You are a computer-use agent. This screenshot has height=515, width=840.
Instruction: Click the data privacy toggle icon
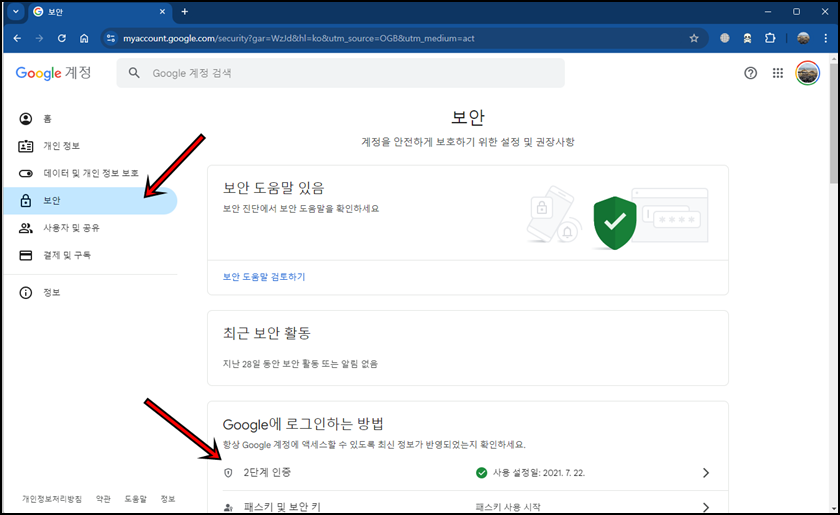26,173
